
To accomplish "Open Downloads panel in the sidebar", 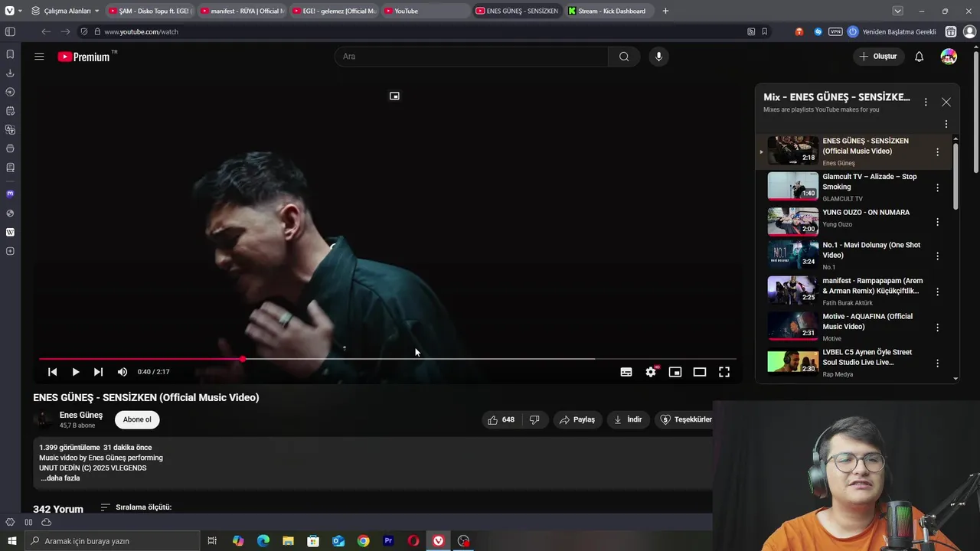I will click(10, 73).
